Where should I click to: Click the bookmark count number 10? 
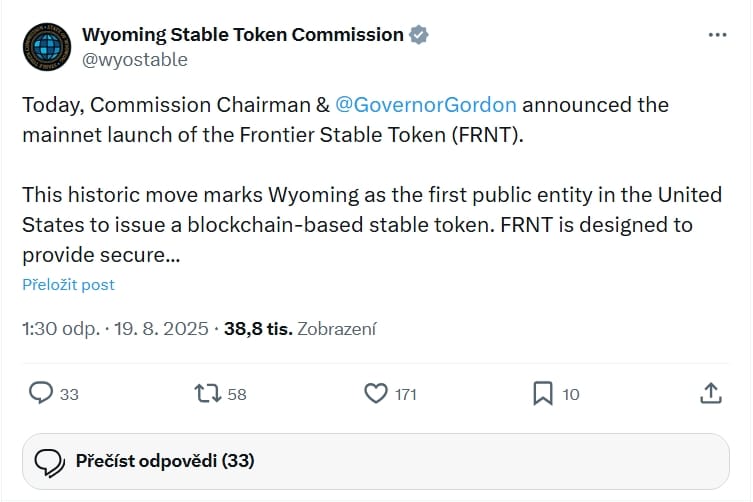(570, 395)
